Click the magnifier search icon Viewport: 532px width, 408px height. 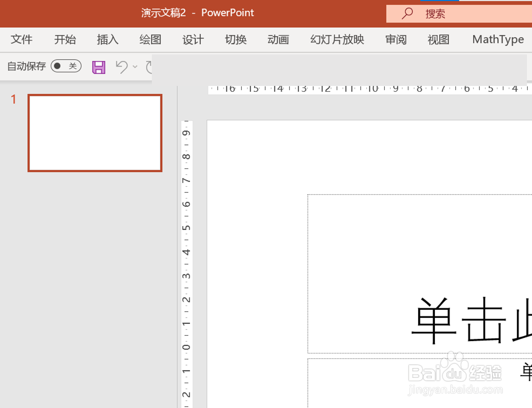407,13
